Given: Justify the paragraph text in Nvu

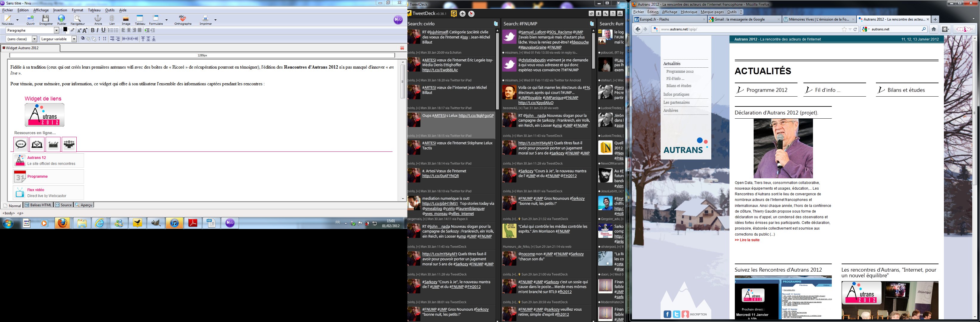Looking at the screenshot, I should pos(140,30).
